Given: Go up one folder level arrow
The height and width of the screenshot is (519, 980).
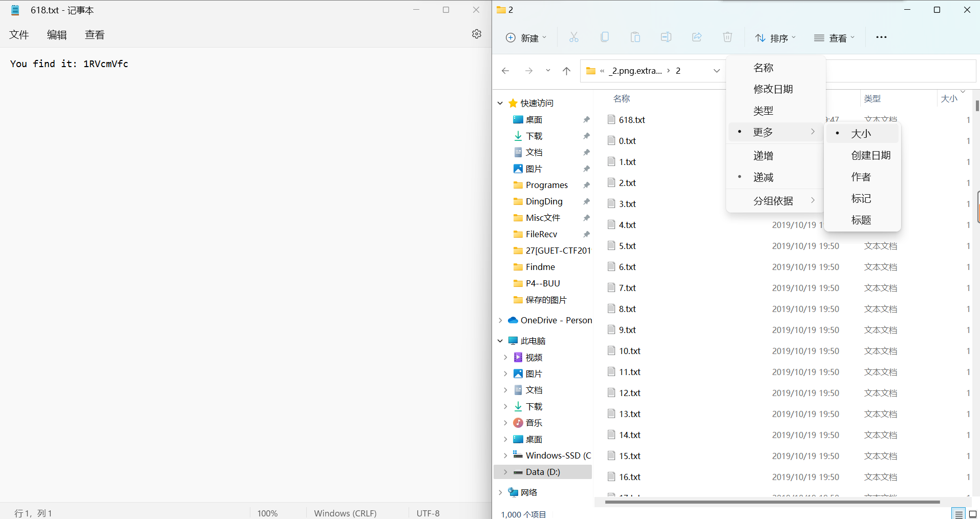Looking at the screenshot, I should [566, 71].
